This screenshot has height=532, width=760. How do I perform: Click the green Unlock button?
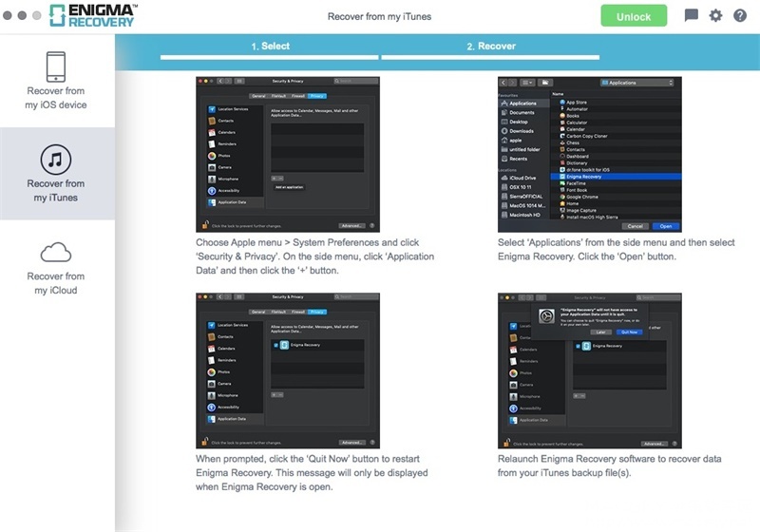pos(634,16)
